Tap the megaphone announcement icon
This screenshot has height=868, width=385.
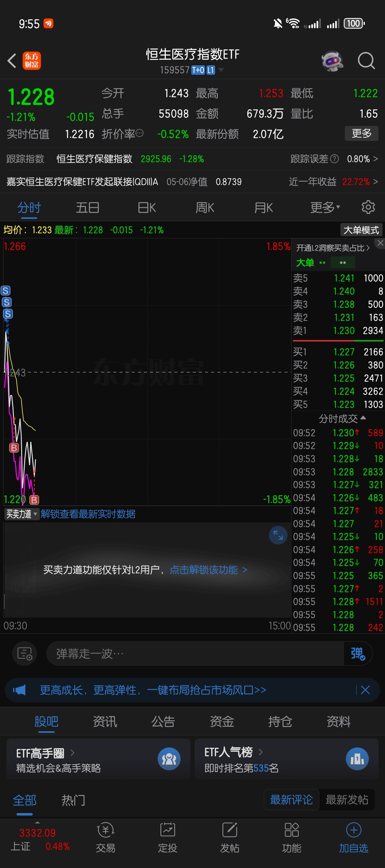coord(19,690)
